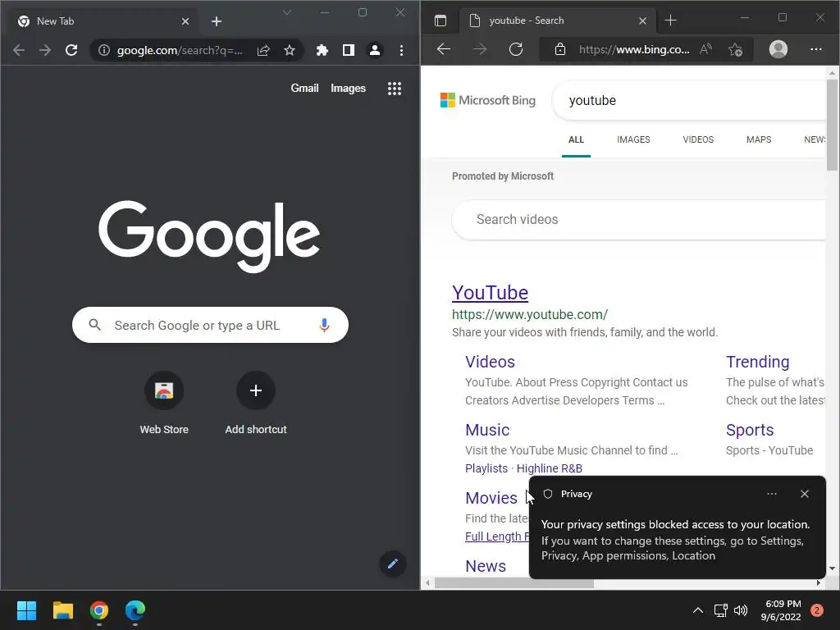Open Google apps grid

pos(395,89)
